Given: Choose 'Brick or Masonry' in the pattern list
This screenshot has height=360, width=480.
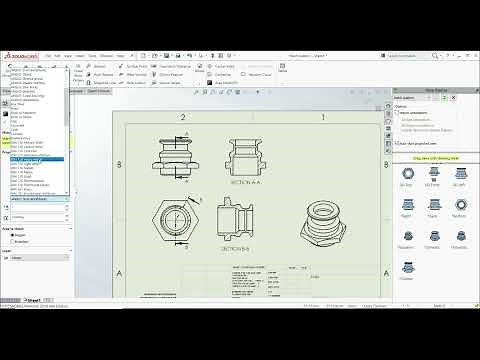Looking at the screenshot, I should [23, 113].
